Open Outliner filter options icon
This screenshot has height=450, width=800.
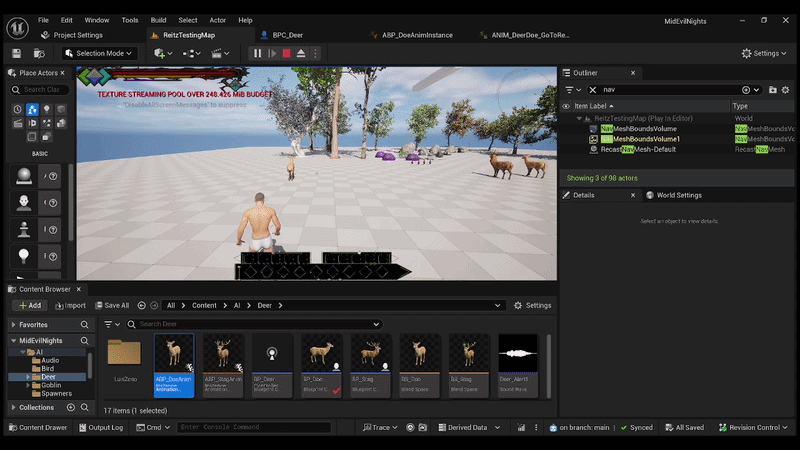pyautogui.click(x=573, y=89)
